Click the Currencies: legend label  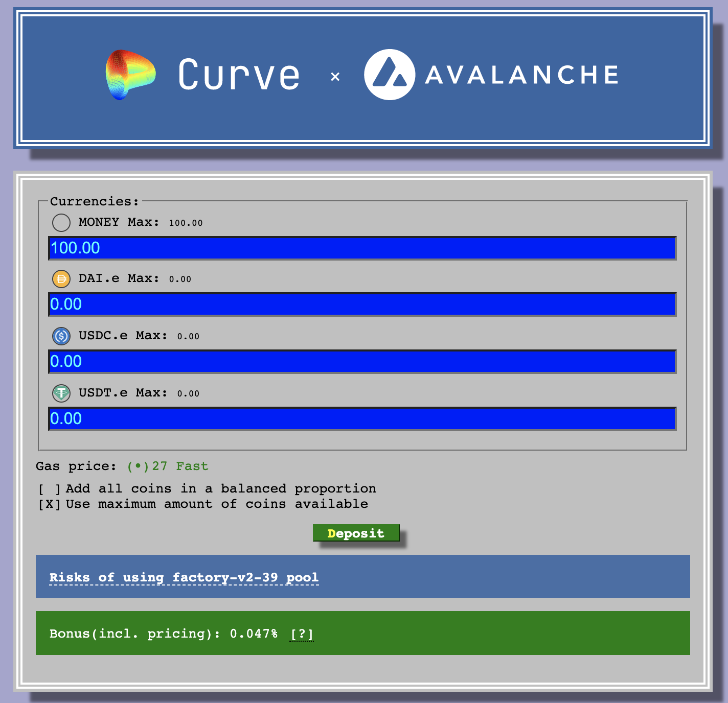pyautogui.click(x=95, y=201)
